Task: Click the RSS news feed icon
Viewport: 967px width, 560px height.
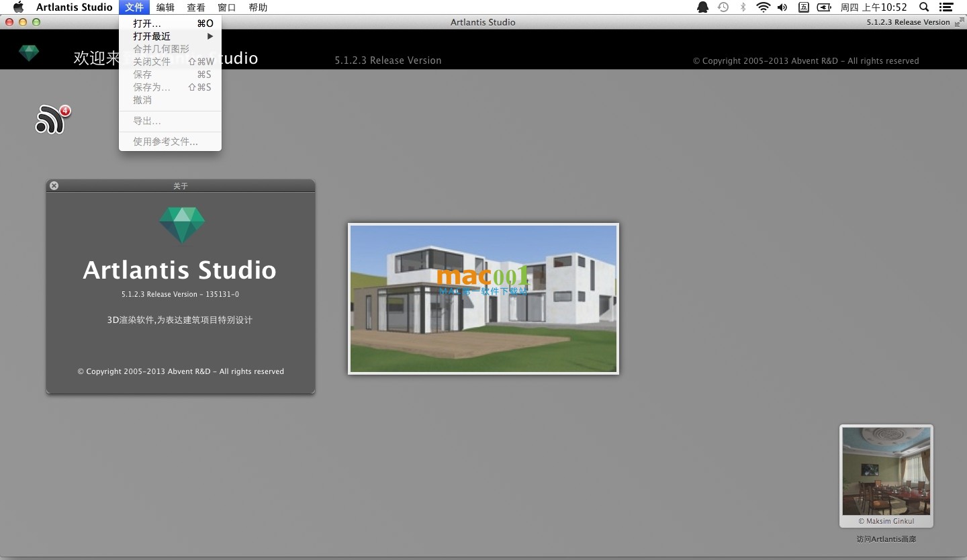Action: 51,120
